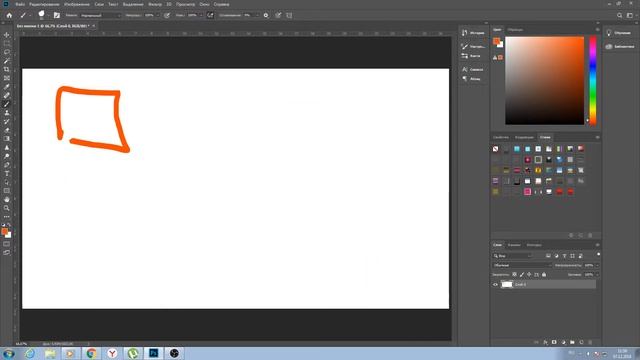Pick a shade in the color field
The height and width of the screenshot is (360, 640).
coord(544,80)
